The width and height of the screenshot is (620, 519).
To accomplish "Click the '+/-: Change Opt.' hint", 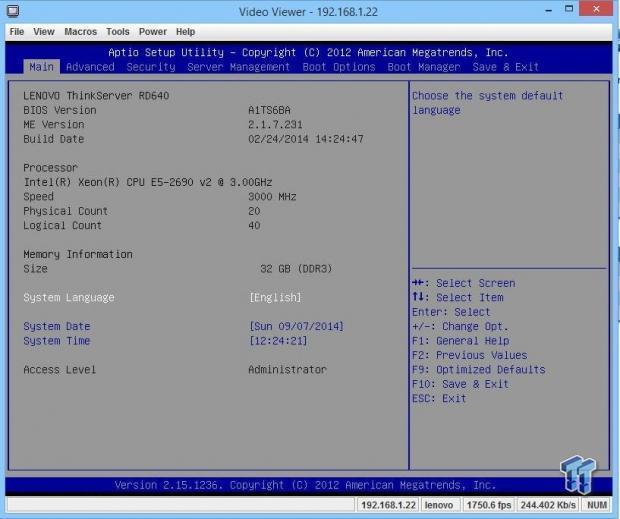I will [460, 326].
